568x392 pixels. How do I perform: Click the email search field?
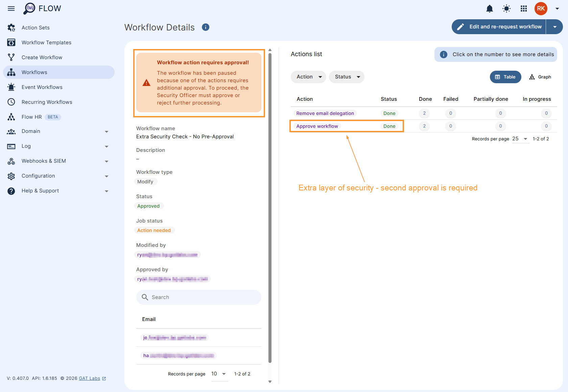point(198,297)
